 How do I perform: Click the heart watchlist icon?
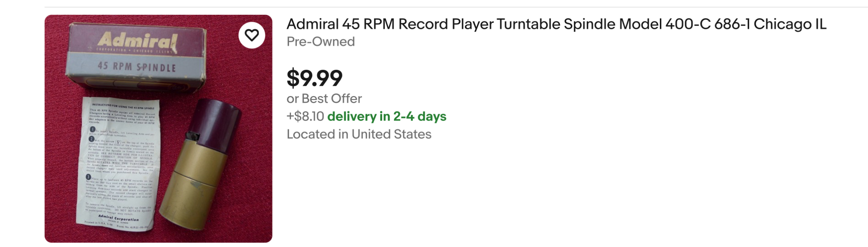click(252, 35)
